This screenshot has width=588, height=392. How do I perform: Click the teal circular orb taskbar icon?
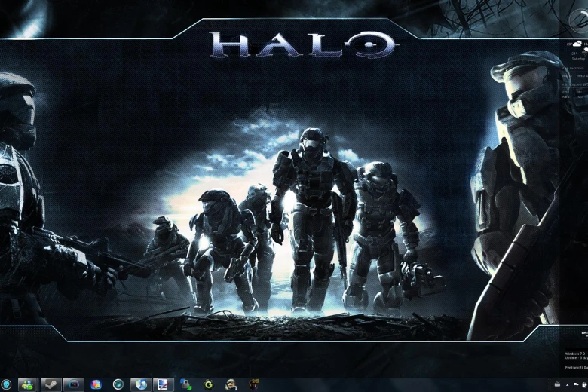tap(118, 384)
